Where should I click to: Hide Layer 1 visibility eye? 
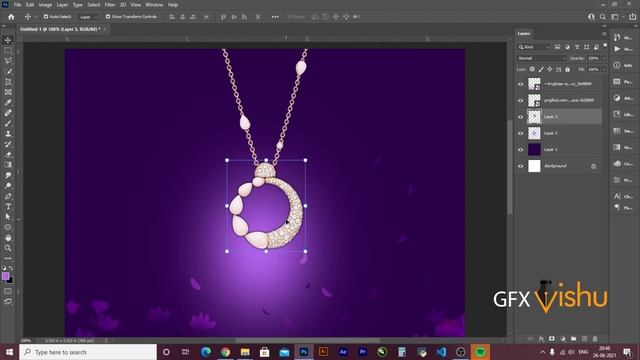point(520,150)
